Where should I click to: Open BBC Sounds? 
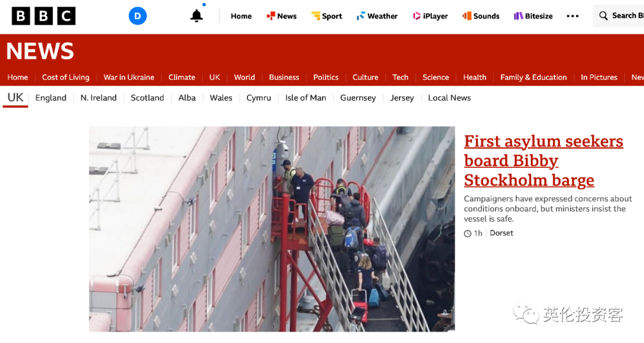(x=481, y=16)
